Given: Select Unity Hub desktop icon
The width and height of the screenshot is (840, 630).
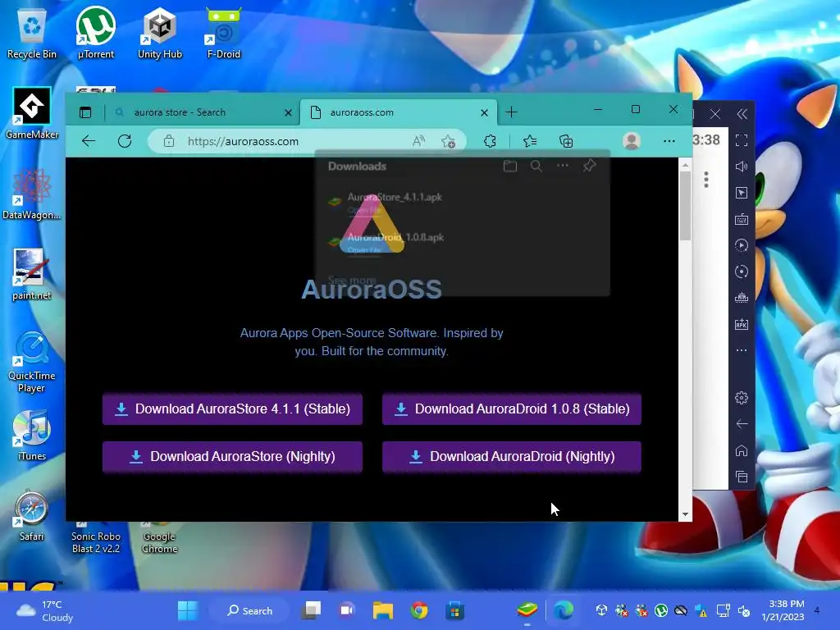Looking at the screenshot, I should (x=160, y=33).
